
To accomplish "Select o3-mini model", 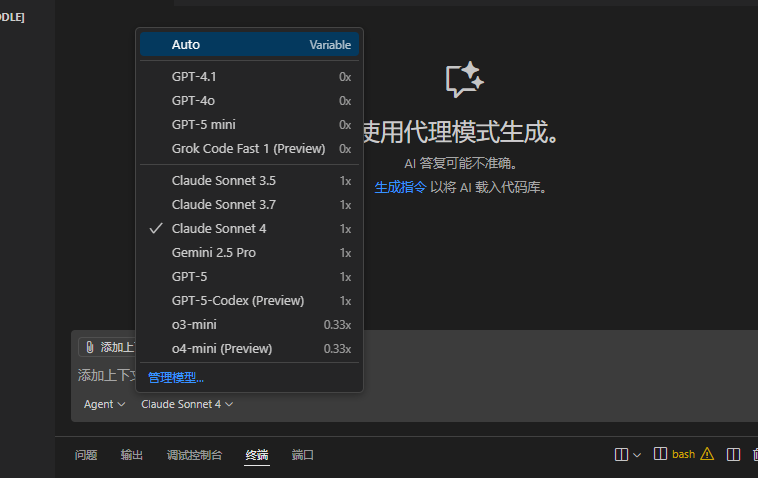I will 249,325.
